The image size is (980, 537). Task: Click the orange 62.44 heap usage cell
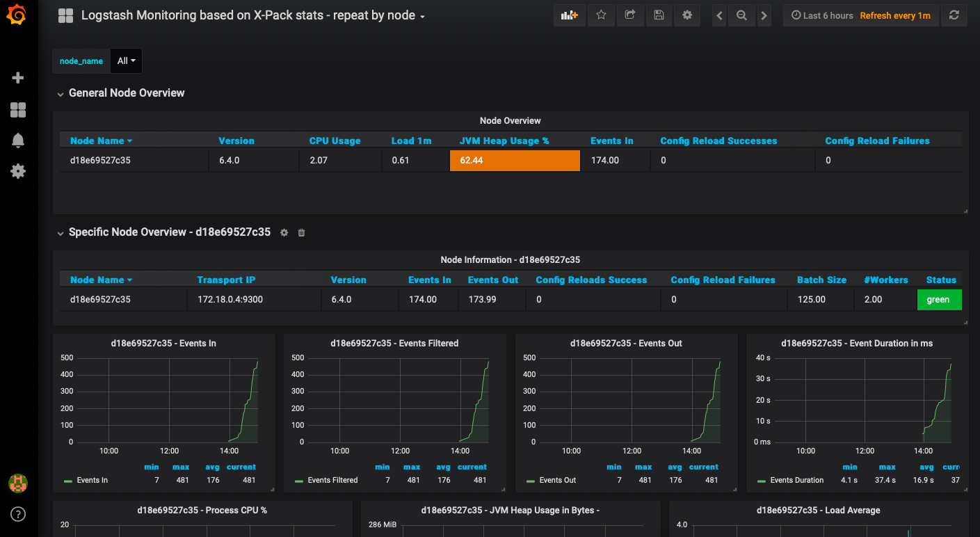(x=515, y=161)
